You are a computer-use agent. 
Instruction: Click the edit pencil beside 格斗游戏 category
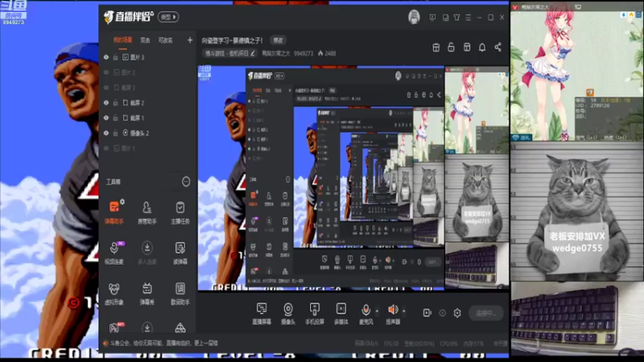[253, 53]
